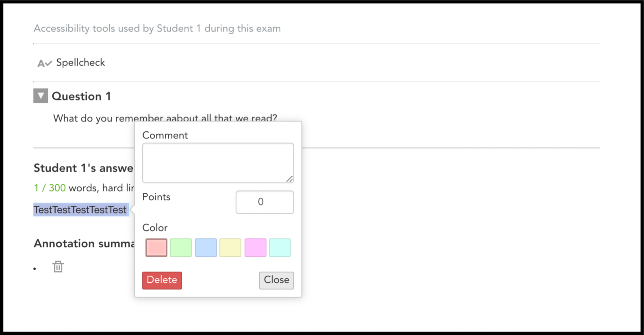Close the annotation popup
Viewport: 644px width, 335px height.
click(x=277, y=280)
